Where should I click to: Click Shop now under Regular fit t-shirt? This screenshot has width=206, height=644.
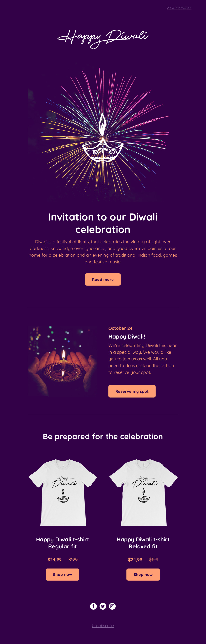pos(62,574)
